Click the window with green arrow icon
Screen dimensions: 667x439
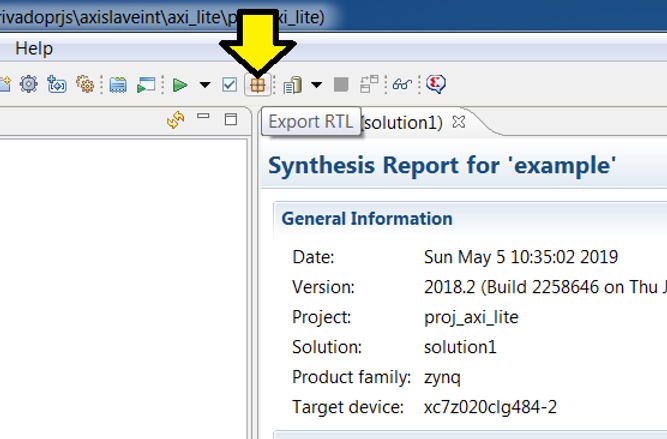click(x=146, y=85)
